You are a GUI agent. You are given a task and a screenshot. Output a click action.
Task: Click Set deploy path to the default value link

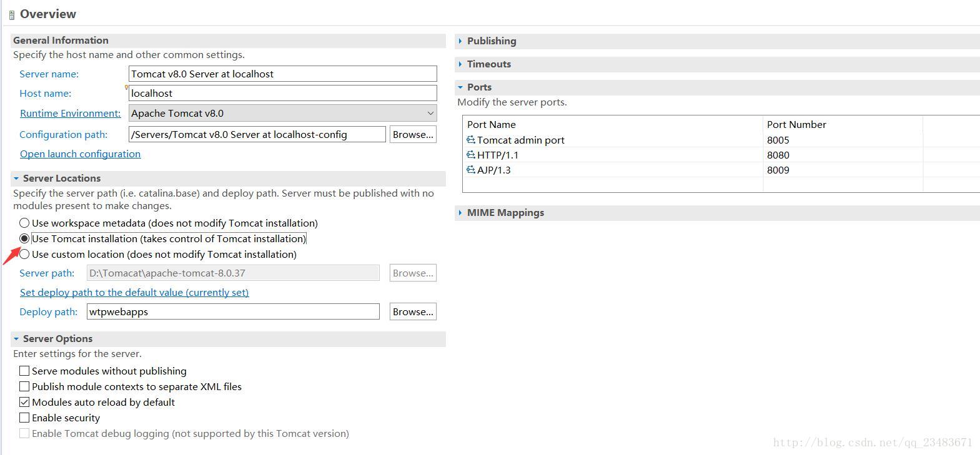pos(134,292)
